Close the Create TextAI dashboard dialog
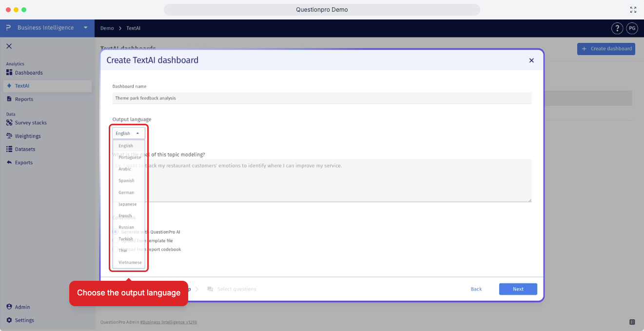The width and height of the screenshot is (644, 331). (x=531, y=60)
